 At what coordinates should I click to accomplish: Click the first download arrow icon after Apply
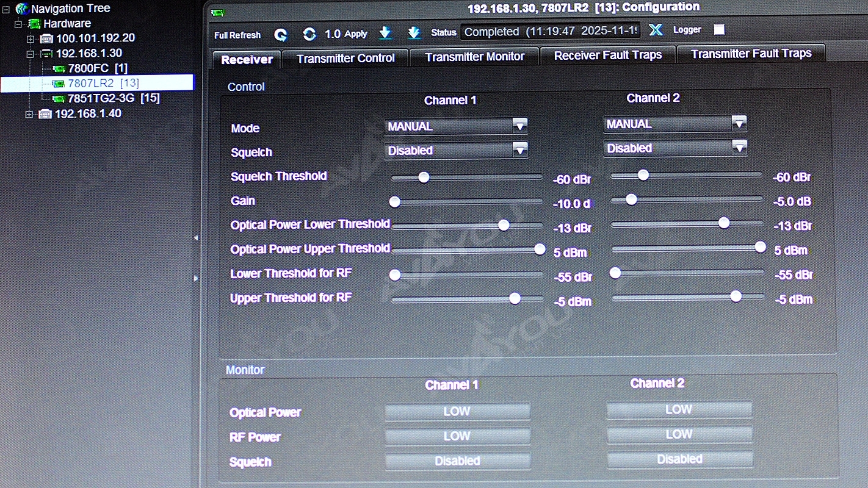(x=385, y=33)
